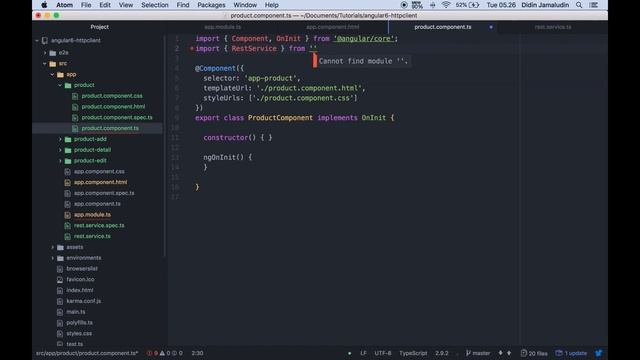Click the modified dot on product.component.ts tab

tap(491, 27)
